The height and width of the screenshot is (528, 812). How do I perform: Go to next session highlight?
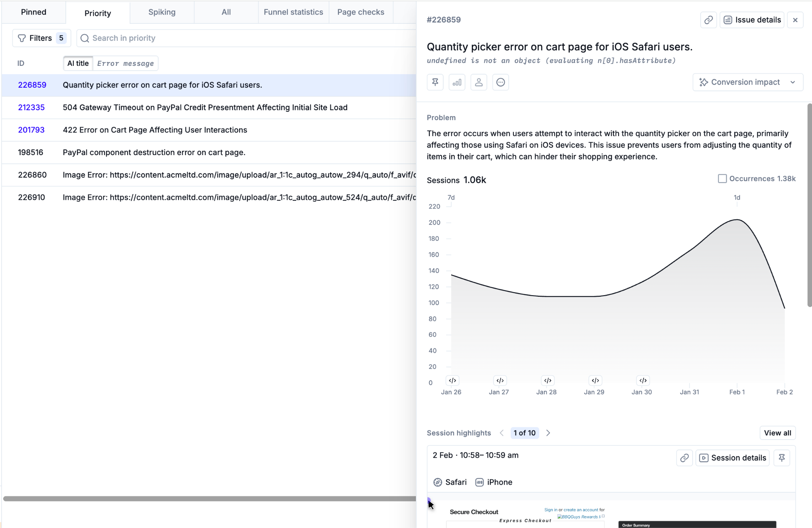click(x=548, y=433)
